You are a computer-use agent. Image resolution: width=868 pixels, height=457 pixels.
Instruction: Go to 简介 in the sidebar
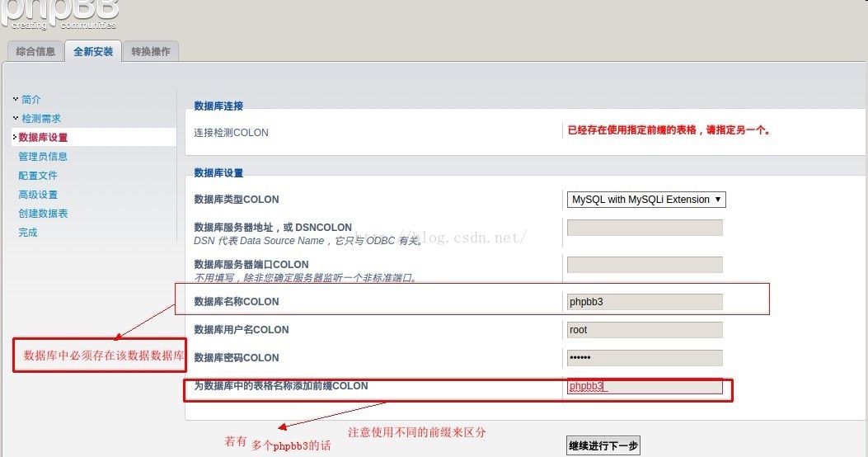click(31, 99)
